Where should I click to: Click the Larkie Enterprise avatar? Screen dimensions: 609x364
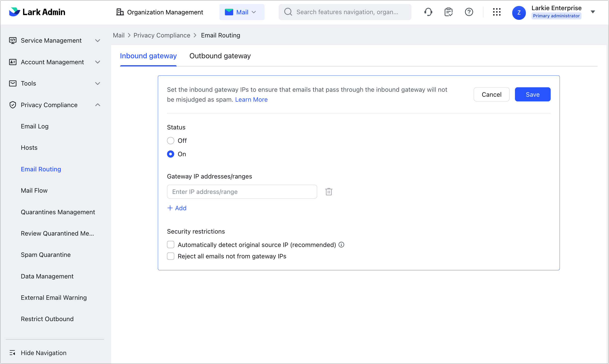point(519,12)
